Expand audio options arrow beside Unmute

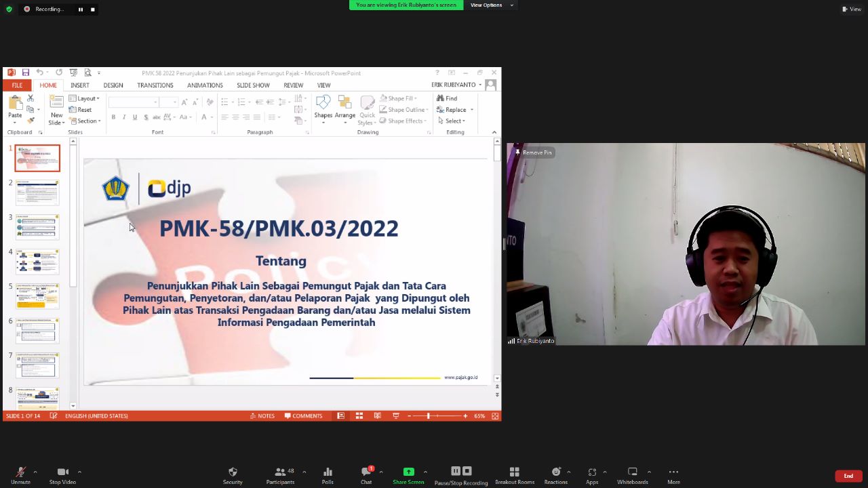tap(35, 472)
